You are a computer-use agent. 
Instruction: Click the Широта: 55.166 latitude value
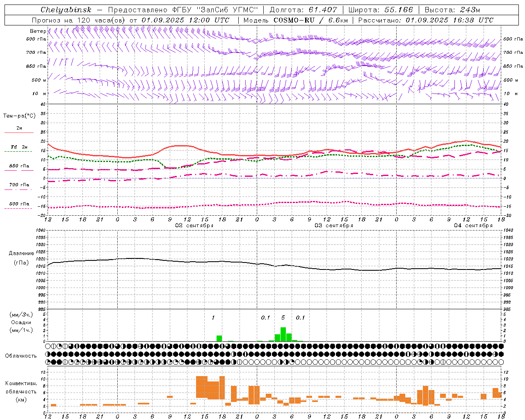pos(381,10)
